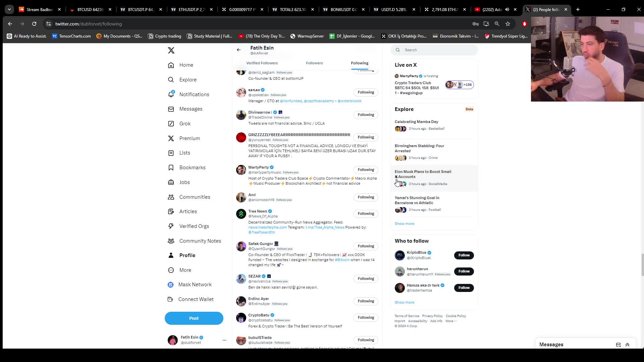Open Lists icon in sidebar
The height and width of the screenshot is (362, 644).
click(x=171, y=153)
